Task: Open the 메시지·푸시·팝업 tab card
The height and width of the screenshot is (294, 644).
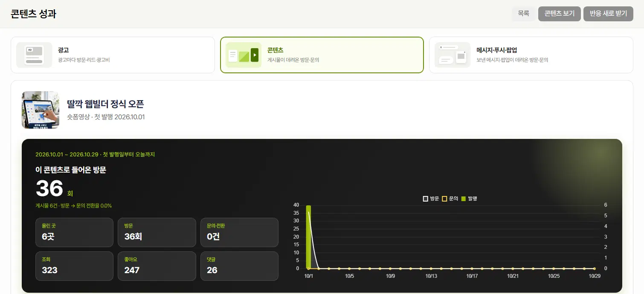Action: pos(531,55)
